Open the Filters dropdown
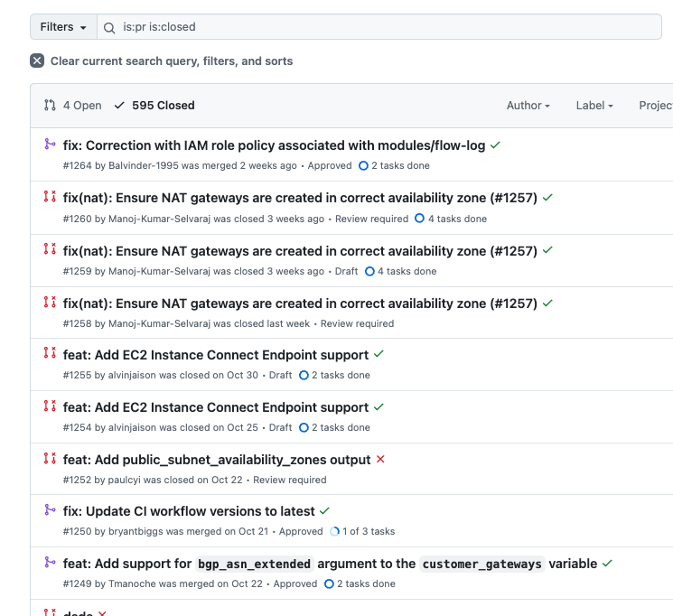The image size is (673, 616). coord(63,27)
